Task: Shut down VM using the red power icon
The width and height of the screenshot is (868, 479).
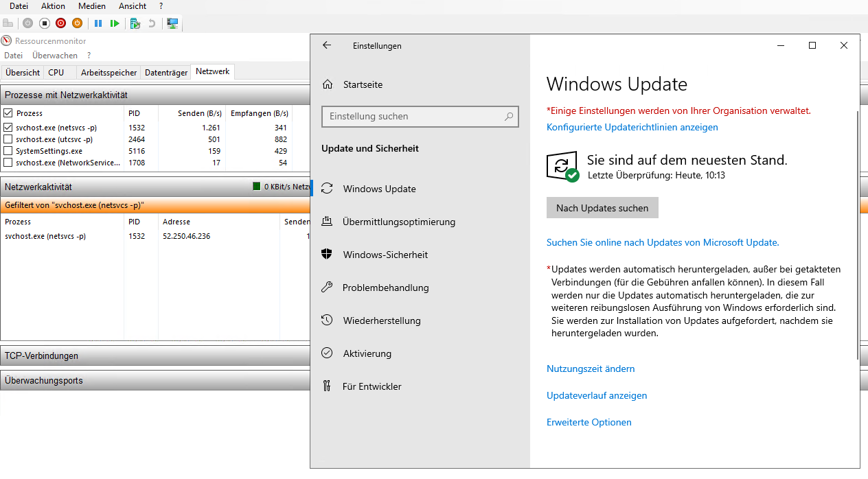Action: click(61, 23)
